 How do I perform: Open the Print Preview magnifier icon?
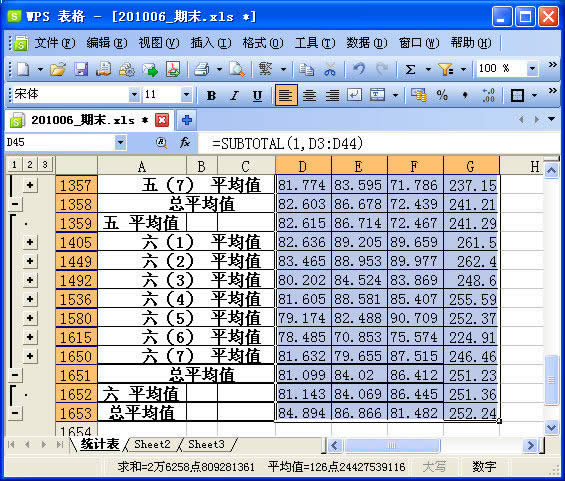point(237,69)
